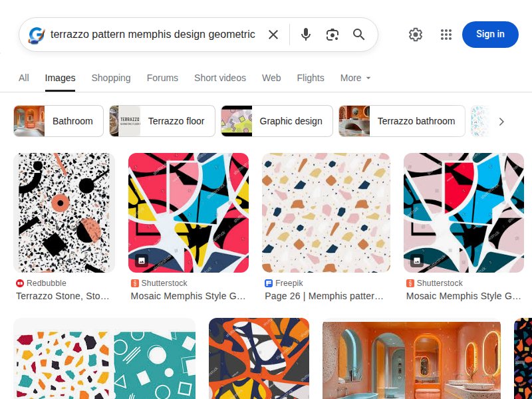Open the collection stack icon on Shutterstock thumbnail

pos(142,260)
